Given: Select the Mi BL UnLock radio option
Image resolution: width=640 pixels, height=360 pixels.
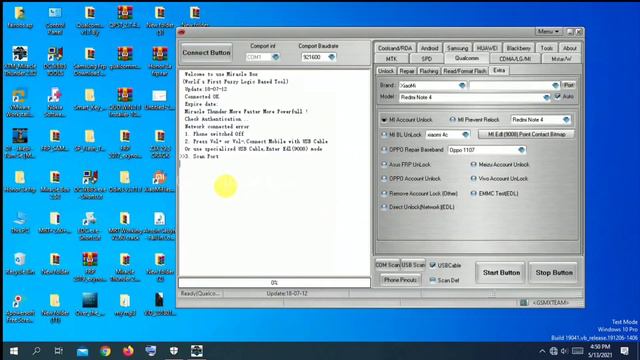Looking at the screenshot, I should [384, 134].
